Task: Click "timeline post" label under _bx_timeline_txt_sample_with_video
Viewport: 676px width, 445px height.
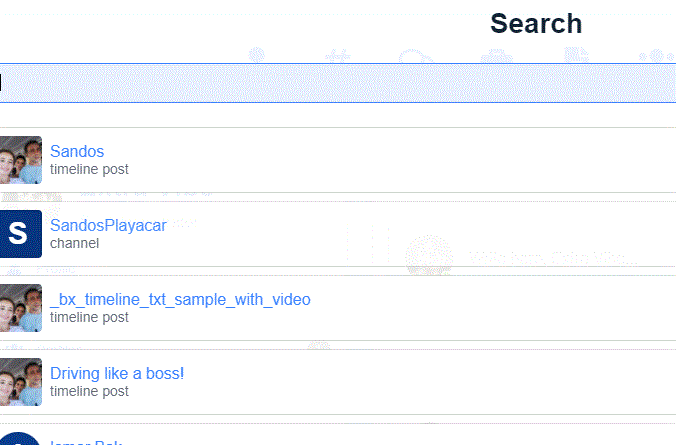Action: [89, 317]
